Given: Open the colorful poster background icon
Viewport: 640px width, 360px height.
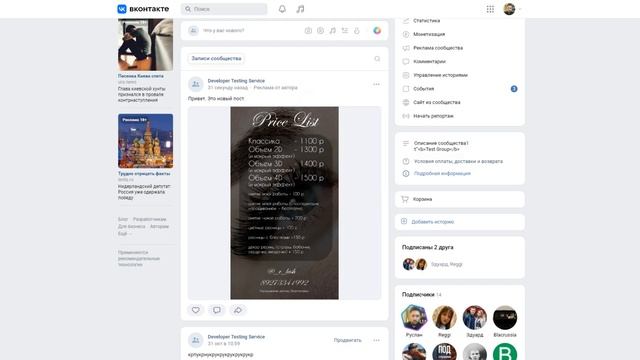Looking at the screenshot, I should [x=377, y=31].
